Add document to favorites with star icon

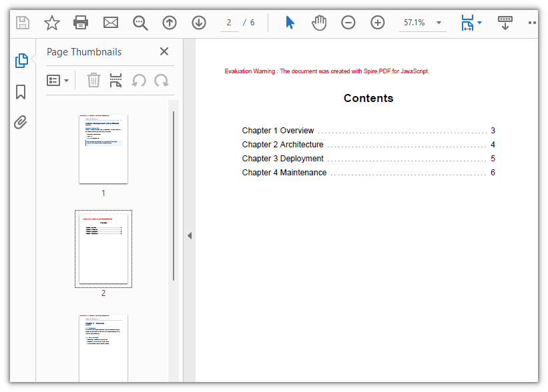[x=51, y=23]
